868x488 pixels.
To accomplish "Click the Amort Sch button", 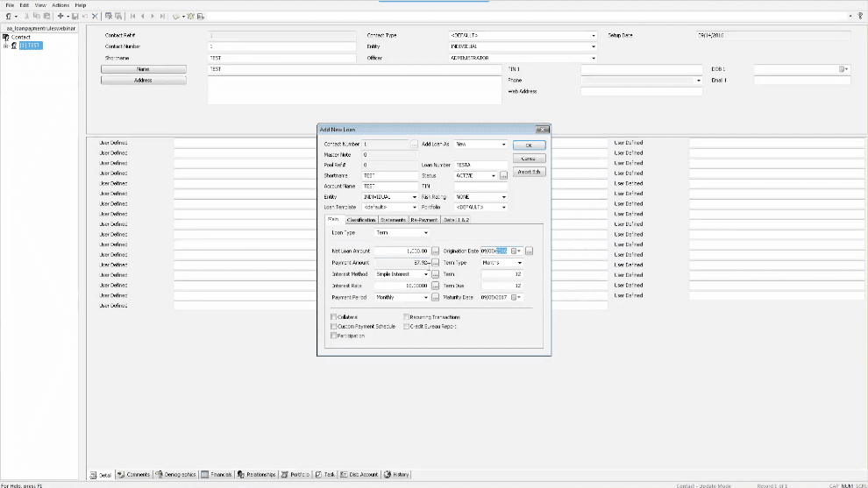I will (x=529, y=172).
